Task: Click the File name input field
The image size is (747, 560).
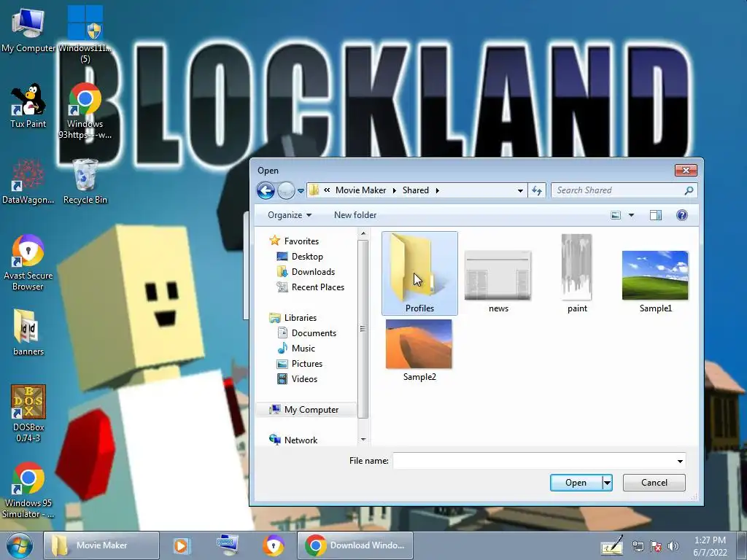Action: pos(533,461)
